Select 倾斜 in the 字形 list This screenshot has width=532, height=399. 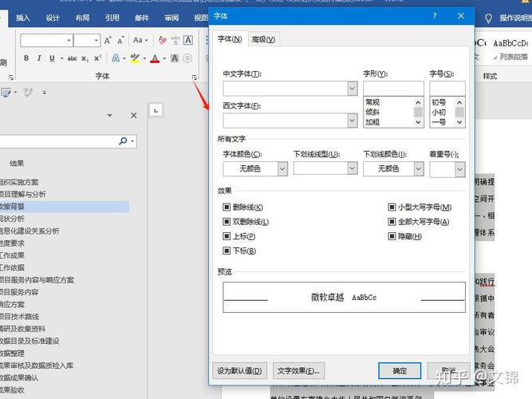372,112
